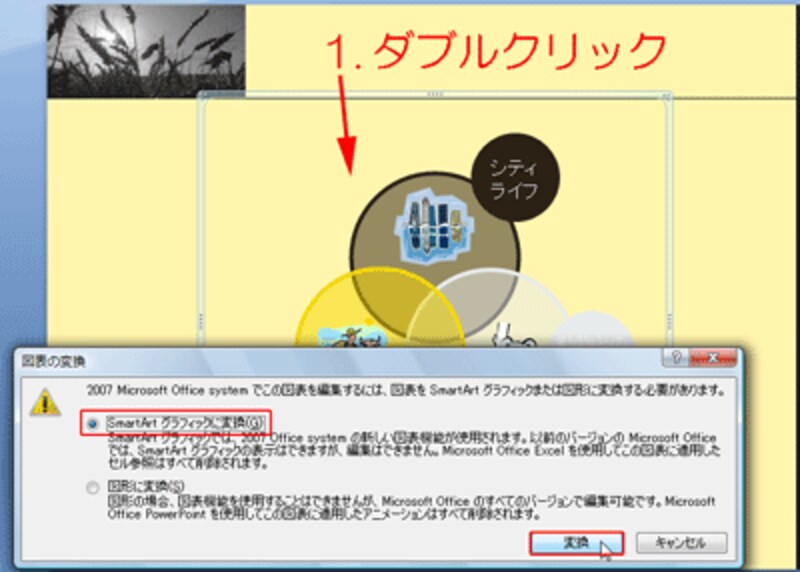800x572 pixels.
Task: Click the シティライフ dark circle
Action: point(515,178)
